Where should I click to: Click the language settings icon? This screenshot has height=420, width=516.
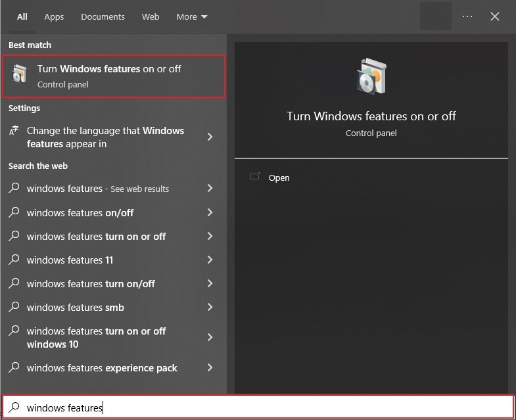(x=14, y=131)
